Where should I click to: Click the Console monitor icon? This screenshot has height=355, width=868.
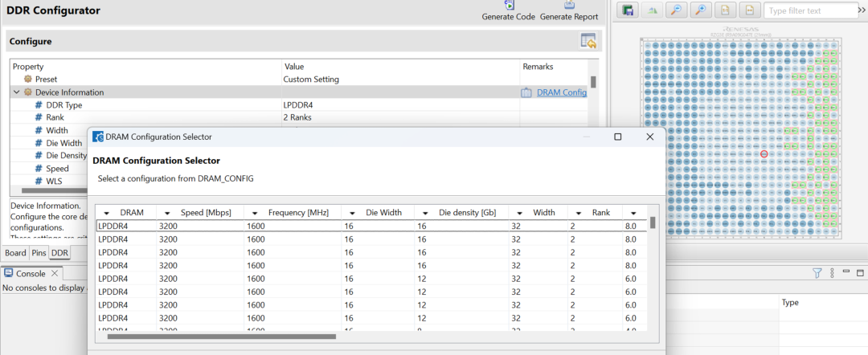click(x=8, y=273)
